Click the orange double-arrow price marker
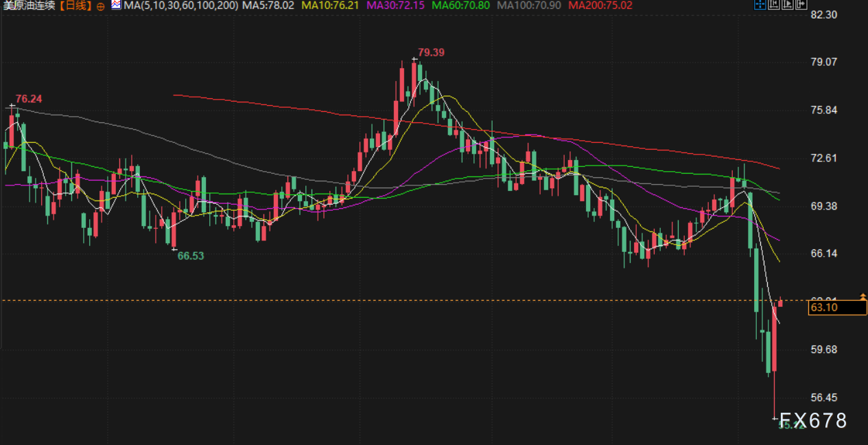The height and width of the screenshot is (445, 868). (x=863, y=297)
